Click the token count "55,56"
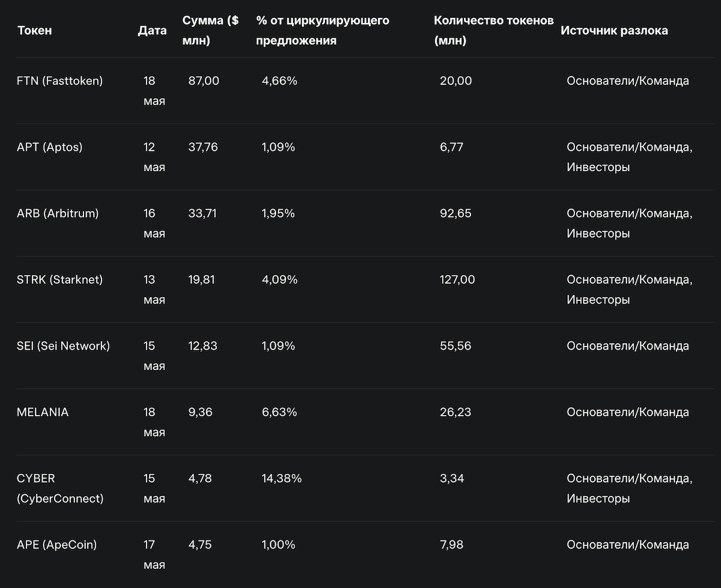Image resolution: width=721 pixels, height=588 pixels. point(455,345)
